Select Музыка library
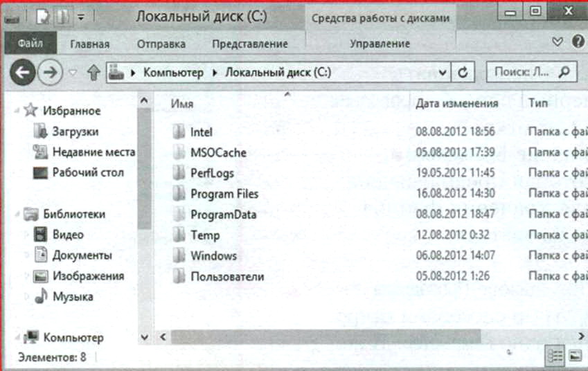Screen dimensions: 588x371 73,297
